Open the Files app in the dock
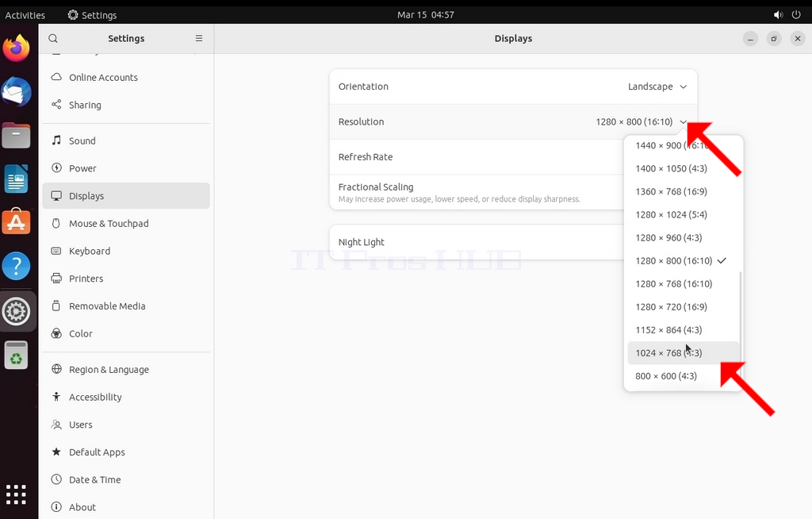The image size is (812, 519). 17,136
